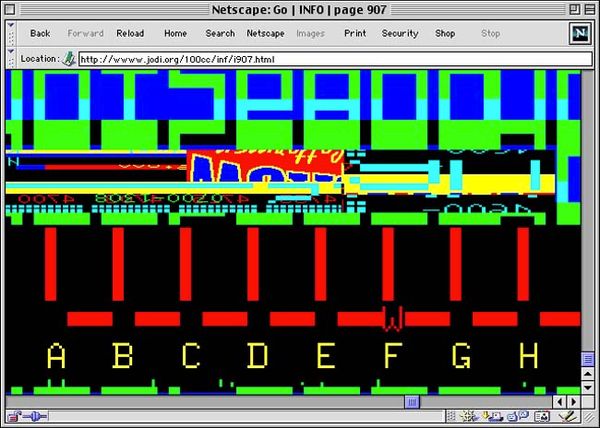600x428 pixels.
Task: Click the online/offline connection plug icon
Action: click(35, 416)
